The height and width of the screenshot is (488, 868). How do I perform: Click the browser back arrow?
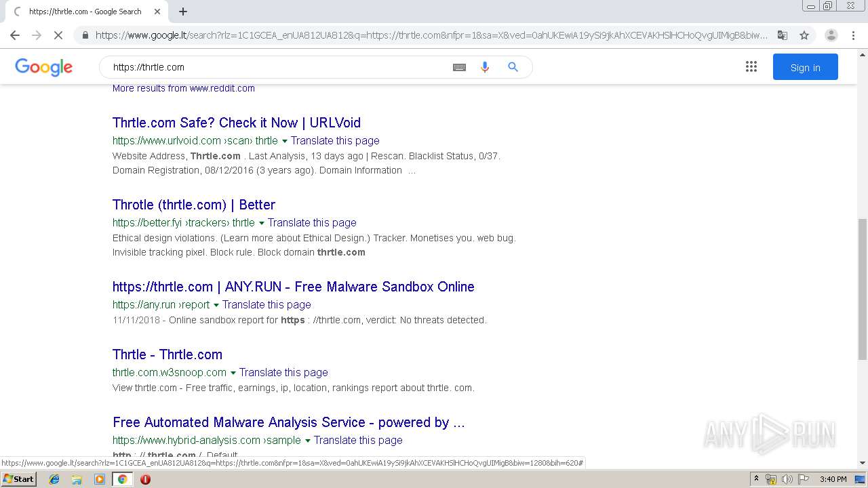15,35
